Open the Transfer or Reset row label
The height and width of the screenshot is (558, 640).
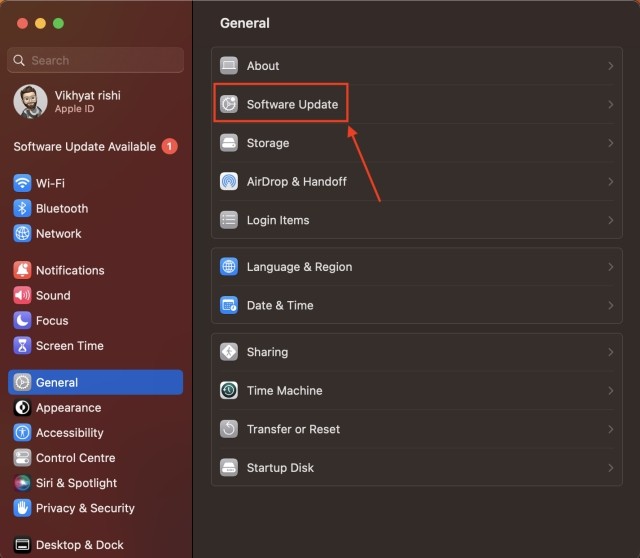click(293, 429)
